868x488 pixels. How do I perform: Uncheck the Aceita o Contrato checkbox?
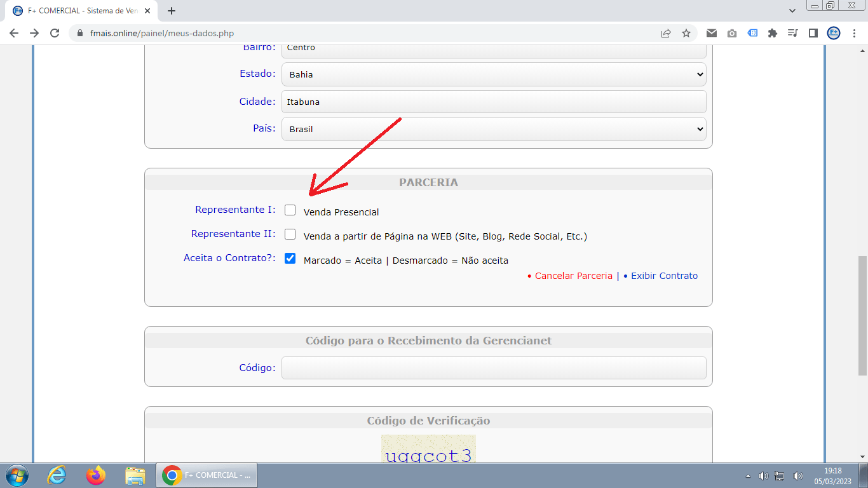[x=290, y=259]
